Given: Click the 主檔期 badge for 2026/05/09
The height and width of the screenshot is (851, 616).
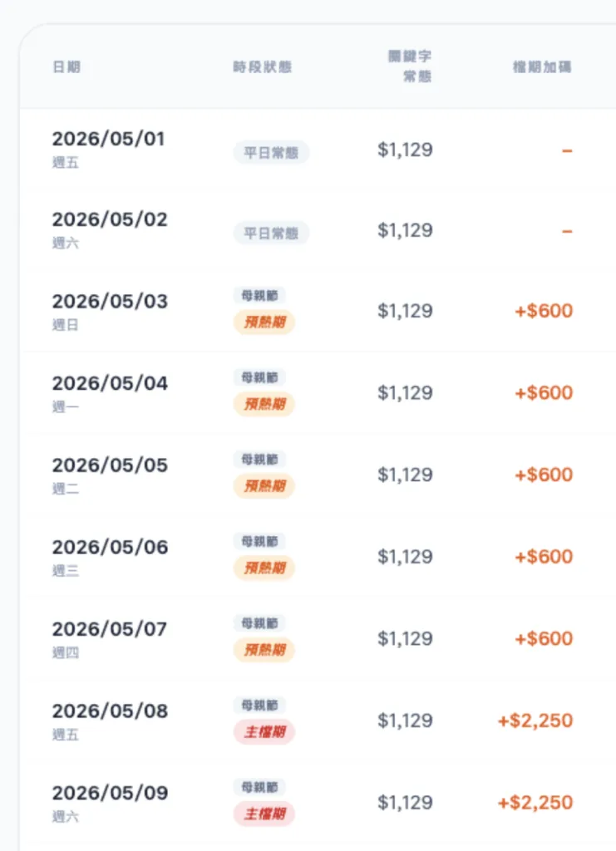Looking at the screenshot, I should coord(264,814).
